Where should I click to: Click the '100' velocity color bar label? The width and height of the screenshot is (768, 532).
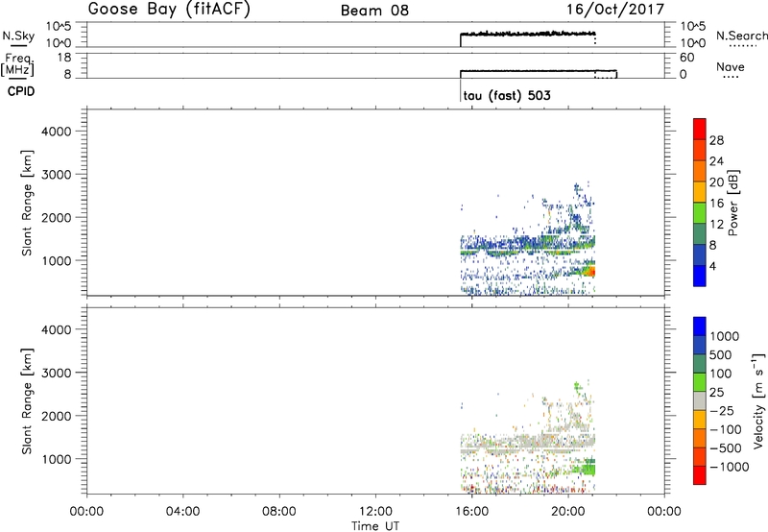(720, 374)
